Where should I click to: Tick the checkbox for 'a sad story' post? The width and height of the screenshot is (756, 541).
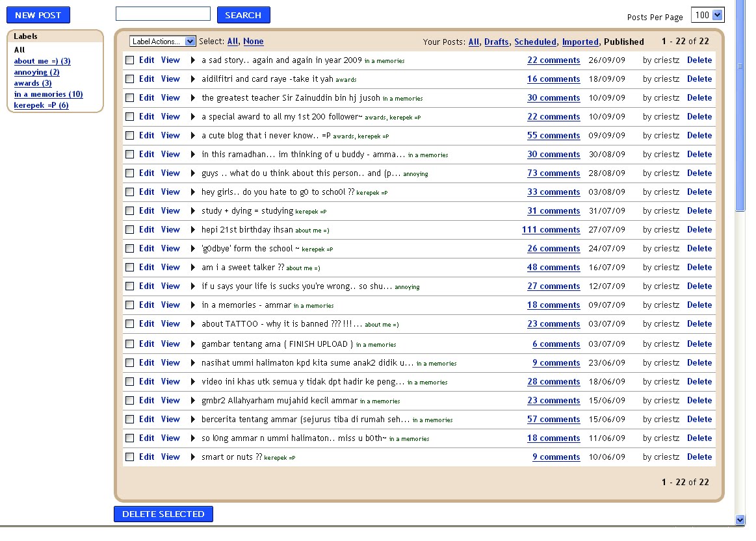coord(130,60)
